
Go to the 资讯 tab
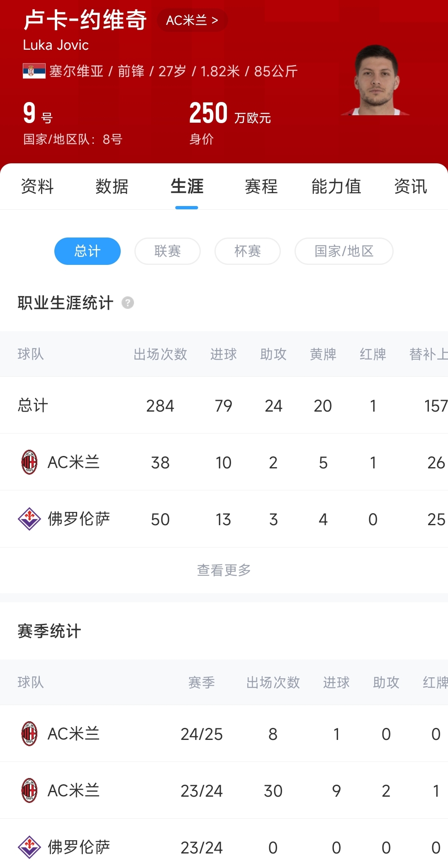[411, 187]
